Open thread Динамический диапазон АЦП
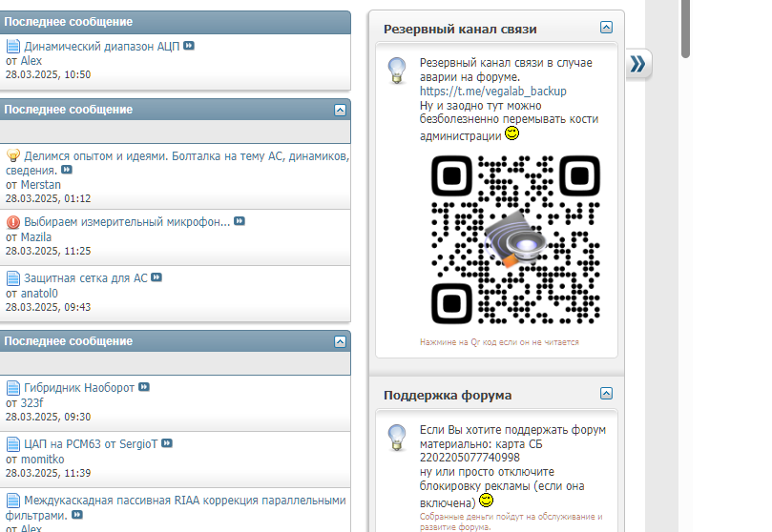 (102, 46)
